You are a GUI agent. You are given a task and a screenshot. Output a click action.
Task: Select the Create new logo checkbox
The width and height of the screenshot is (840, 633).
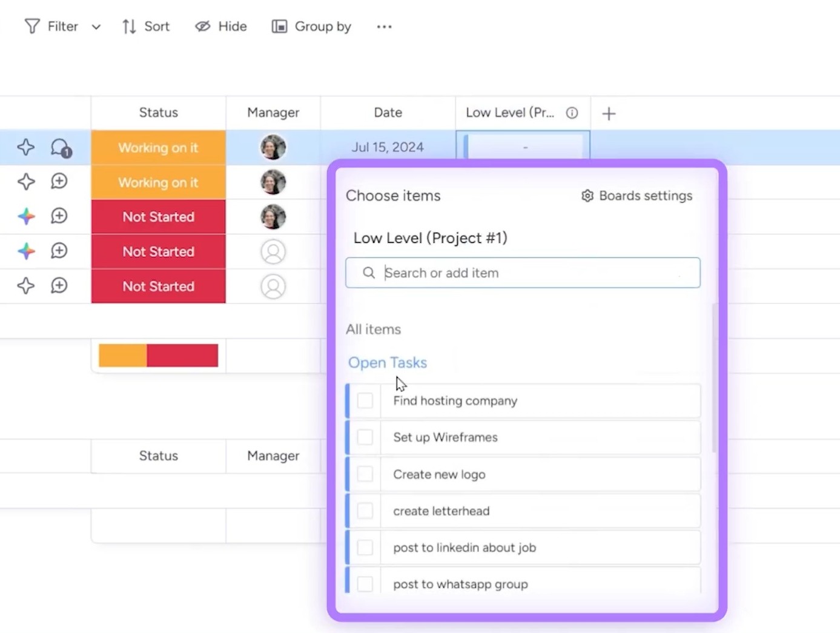[365, 474]
